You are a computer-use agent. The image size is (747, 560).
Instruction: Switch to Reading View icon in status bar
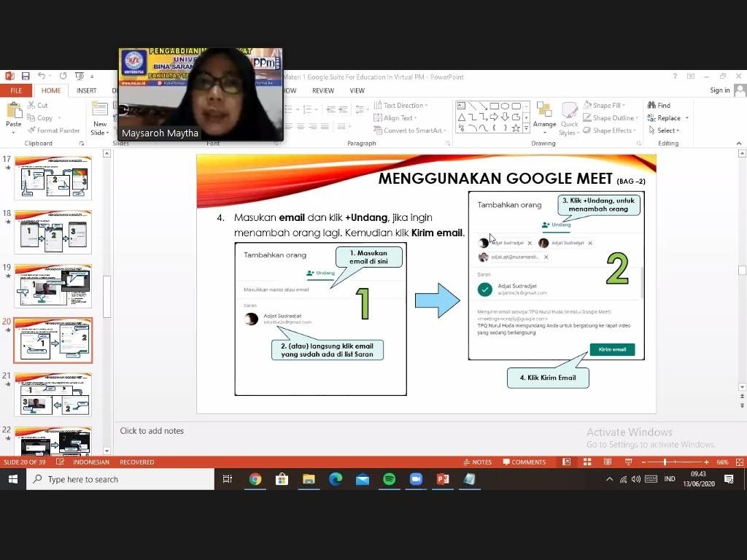(608, 462)
